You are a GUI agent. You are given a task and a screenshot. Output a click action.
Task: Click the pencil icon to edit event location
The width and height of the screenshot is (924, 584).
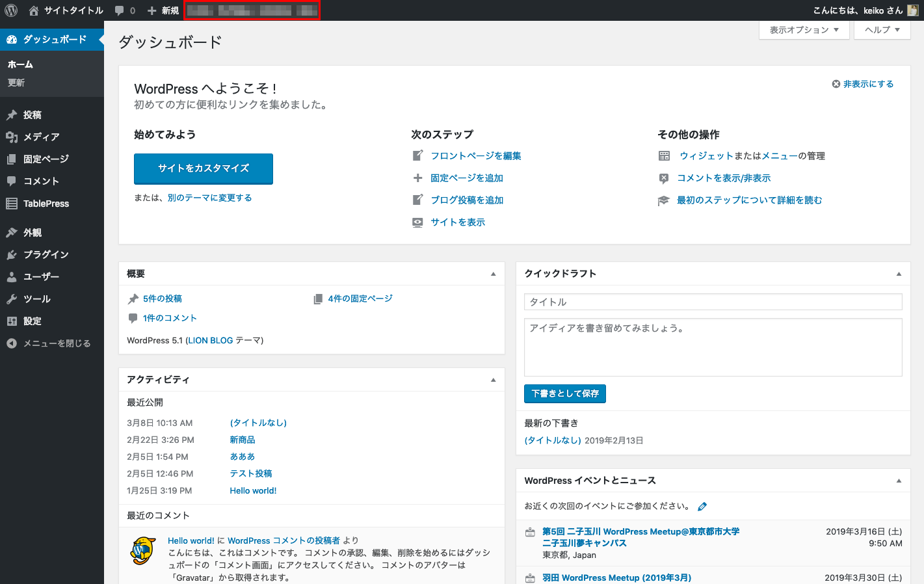pos(702,507)
